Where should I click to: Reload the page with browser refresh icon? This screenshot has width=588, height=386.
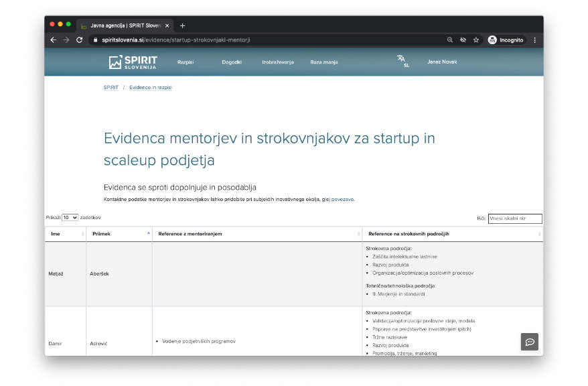80,40
